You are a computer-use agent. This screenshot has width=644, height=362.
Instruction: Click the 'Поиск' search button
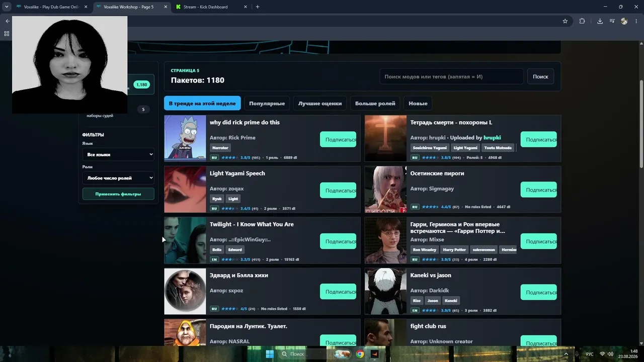click(540, 76)
